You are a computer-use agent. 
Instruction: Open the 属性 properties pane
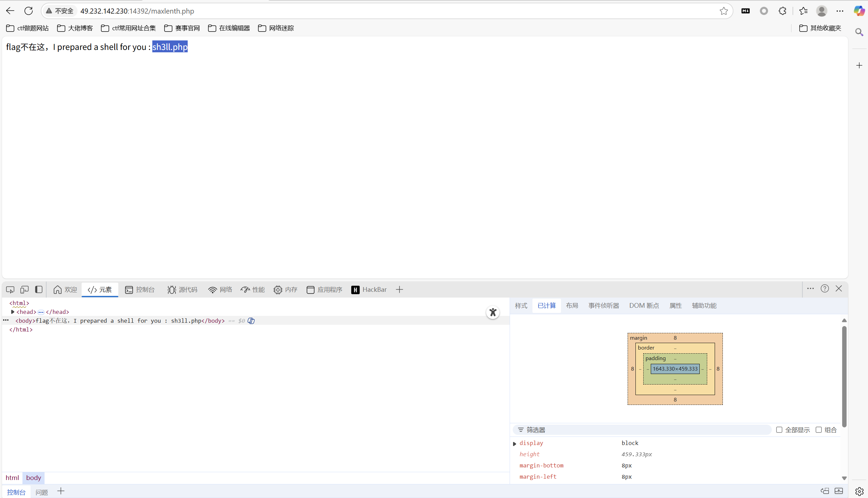[675, 305]
